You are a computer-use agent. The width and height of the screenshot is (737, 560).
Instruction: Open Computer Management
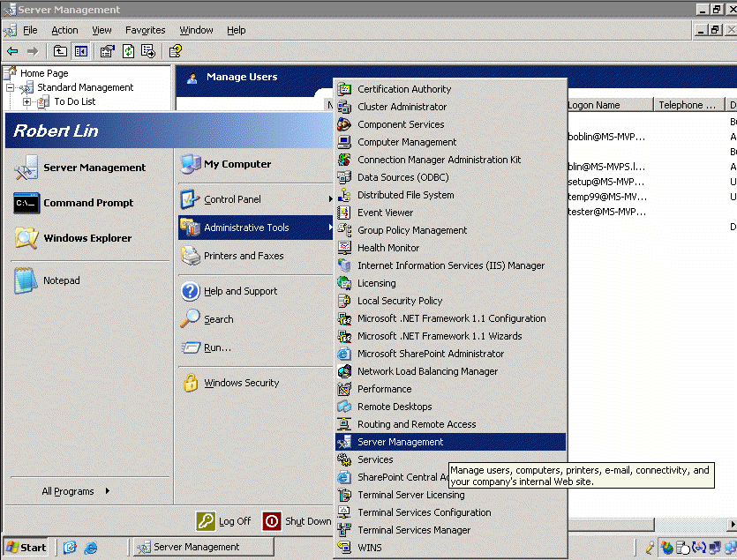(450, 142)
